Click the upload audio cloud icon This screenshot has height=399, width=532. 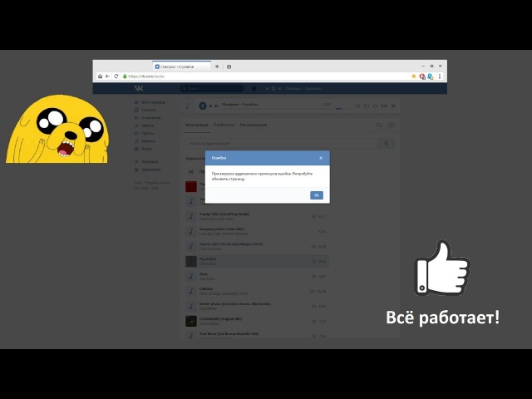pos(392,126)
